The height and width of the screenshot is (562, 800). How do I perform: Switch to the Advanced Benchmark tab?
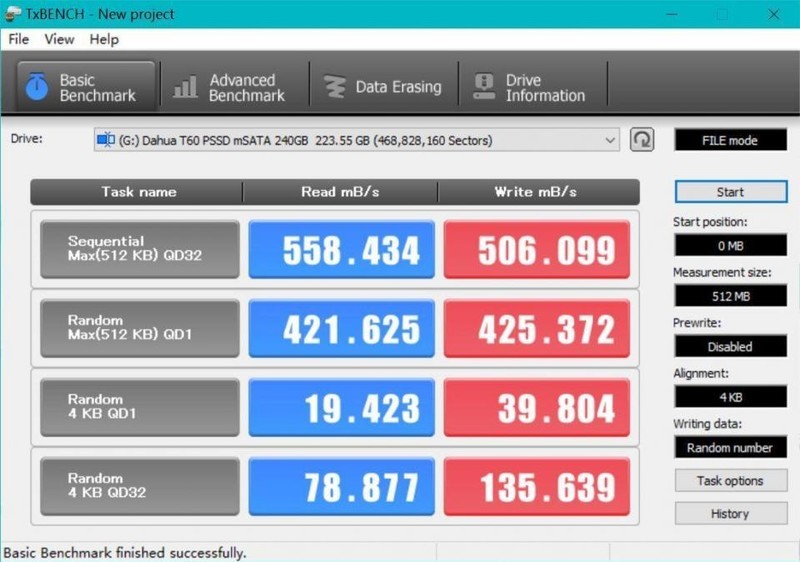coord(235,87)
